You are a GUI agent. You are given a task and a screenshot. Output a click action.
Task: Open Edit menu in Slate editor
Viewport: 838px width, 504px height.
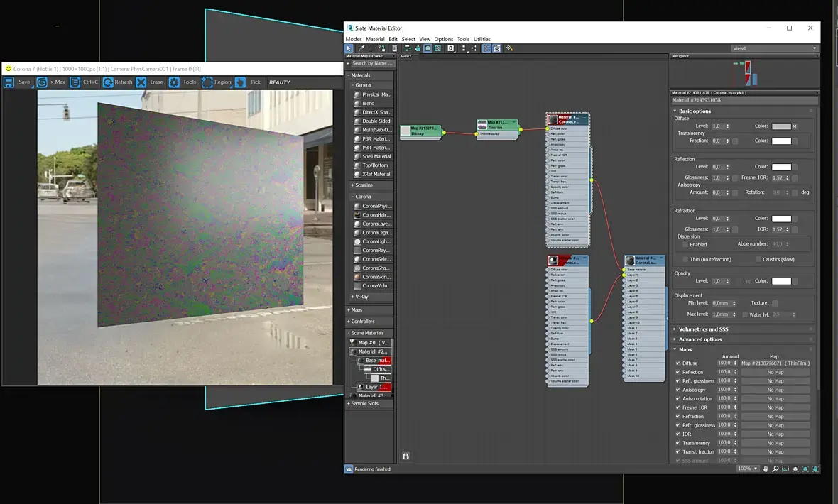(x=393, y=39)
